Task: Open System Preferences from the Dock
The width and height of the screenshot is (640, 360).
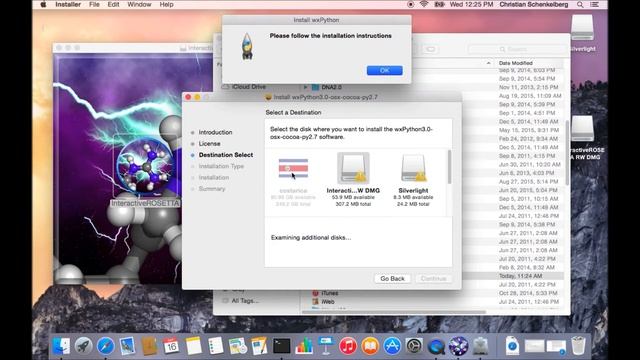Action: click(x=414, y=346)
